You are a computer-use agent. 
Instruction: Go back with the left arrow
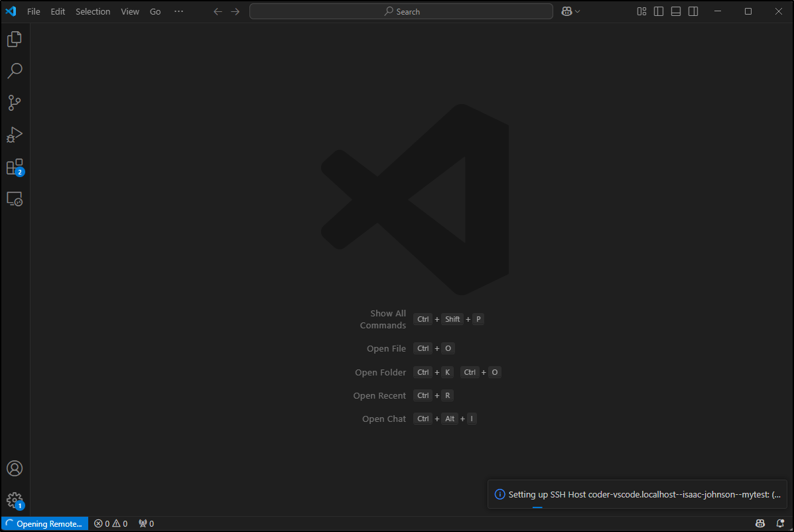[218, 11]
